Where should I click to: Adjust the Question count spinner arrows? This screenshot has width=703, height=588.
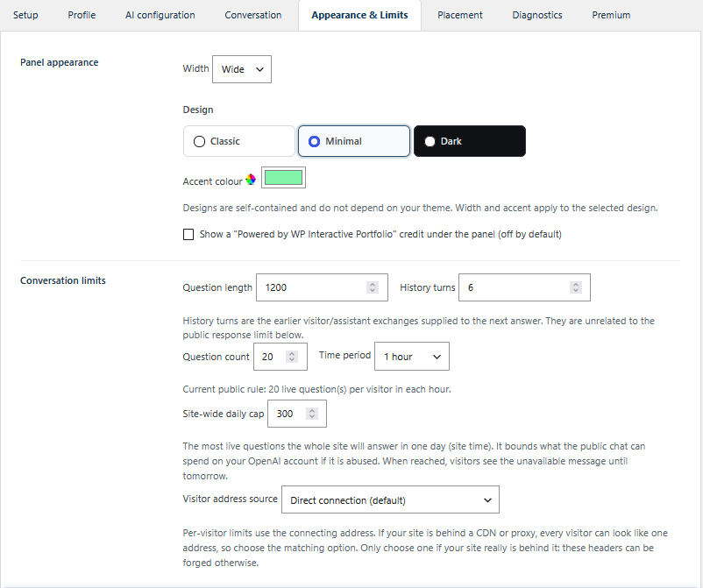(x=292, y=357)
